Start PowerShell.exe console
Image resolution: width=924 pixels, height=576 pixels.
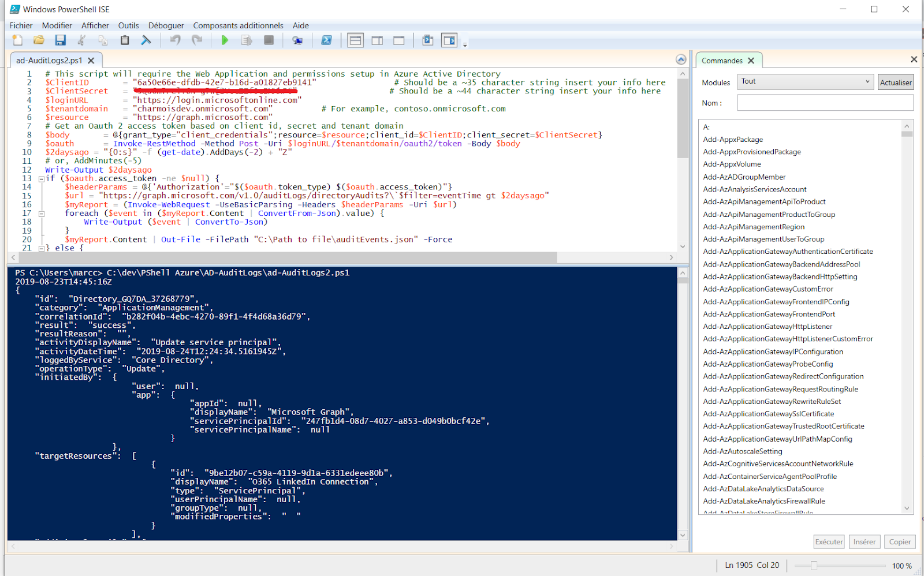[327, 40]
